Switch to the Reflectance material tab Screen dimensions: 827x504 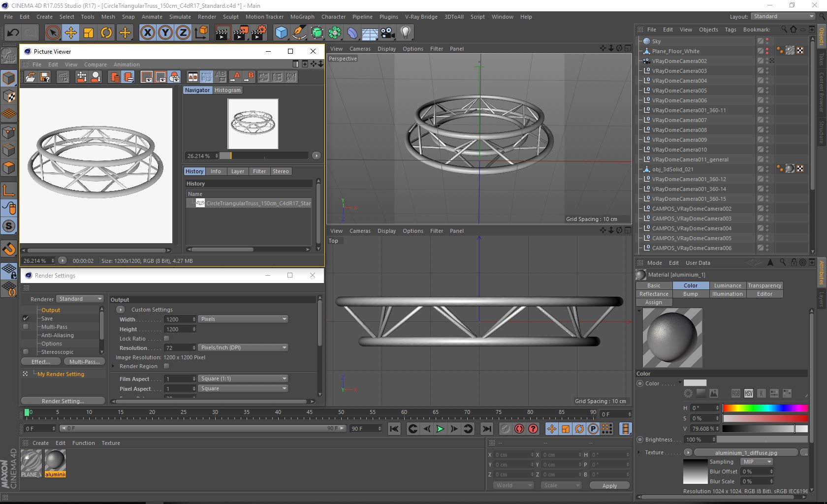pos(654,294)
